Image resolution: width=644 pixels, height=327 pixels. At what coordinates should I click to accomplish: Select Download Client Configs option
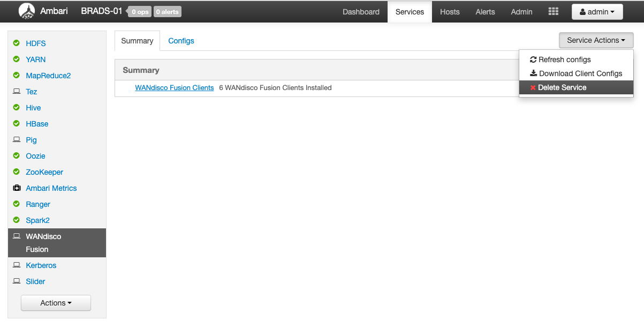(x=580, y=73)
